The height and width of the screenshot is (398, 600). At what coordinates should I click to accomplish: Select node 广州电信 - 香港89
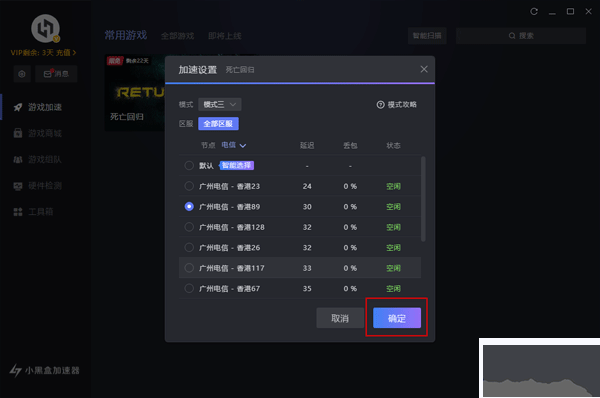[300, 207]
